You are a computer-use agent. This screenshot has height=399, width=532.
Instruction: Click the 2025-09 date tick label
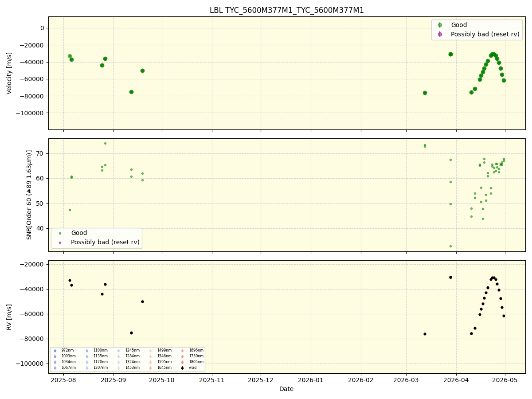coord(113,380)
